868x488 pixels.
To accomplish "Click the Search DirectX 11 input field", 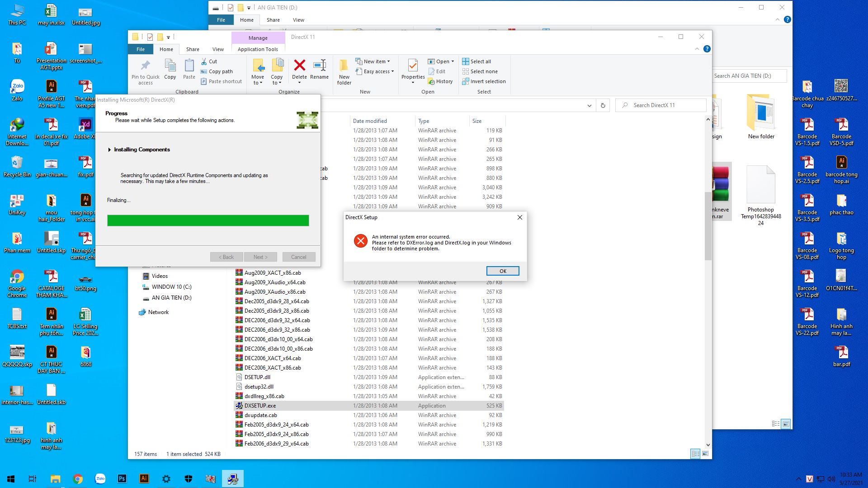I will 665,105.
